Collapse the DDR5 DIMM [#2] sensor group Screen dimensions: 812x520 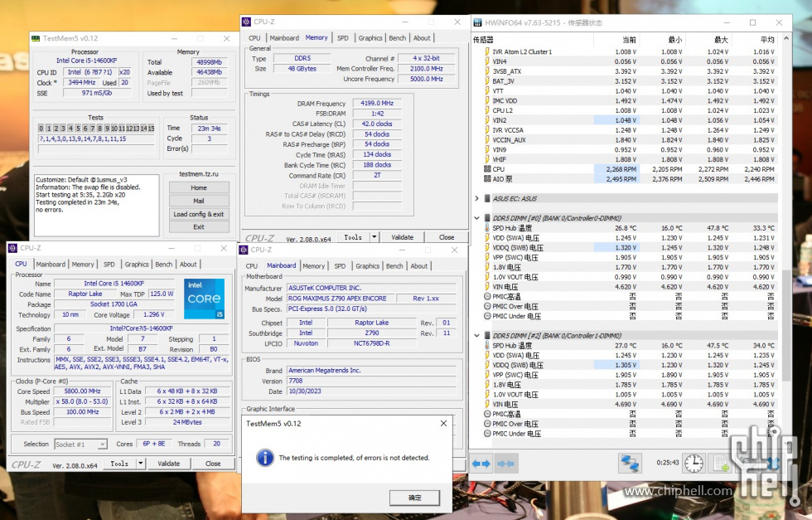point(476,335)
